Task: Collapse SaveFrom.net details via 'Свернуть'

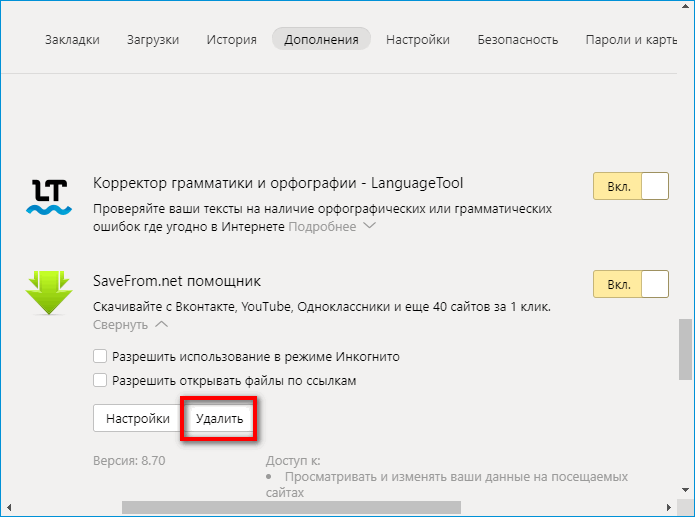Action: coord(130,324)
